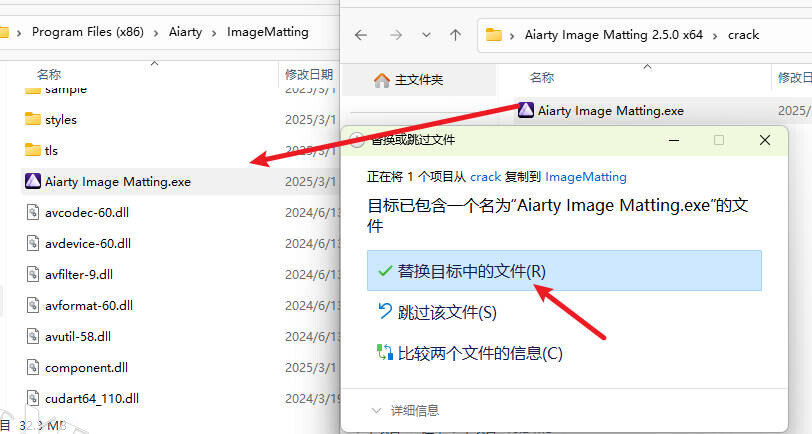
Task: Click the Home house icon in sidebar
Action: click(382, 80)
